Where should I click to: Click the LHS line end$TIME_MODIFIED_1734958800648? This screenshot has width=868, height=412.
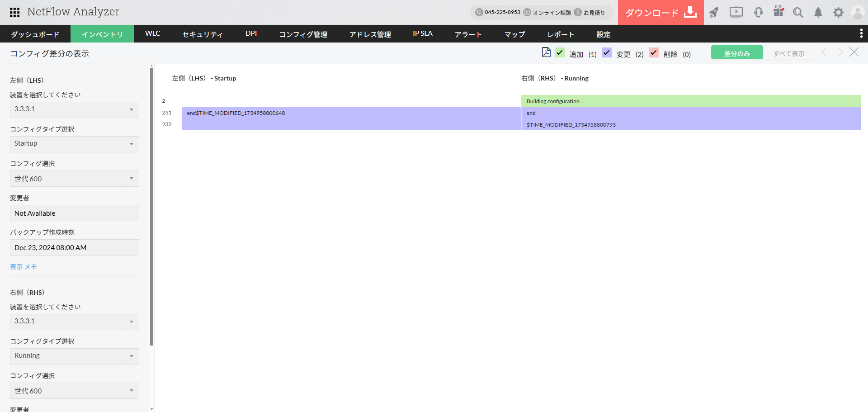pyautogui.click(x=352, y=113)
